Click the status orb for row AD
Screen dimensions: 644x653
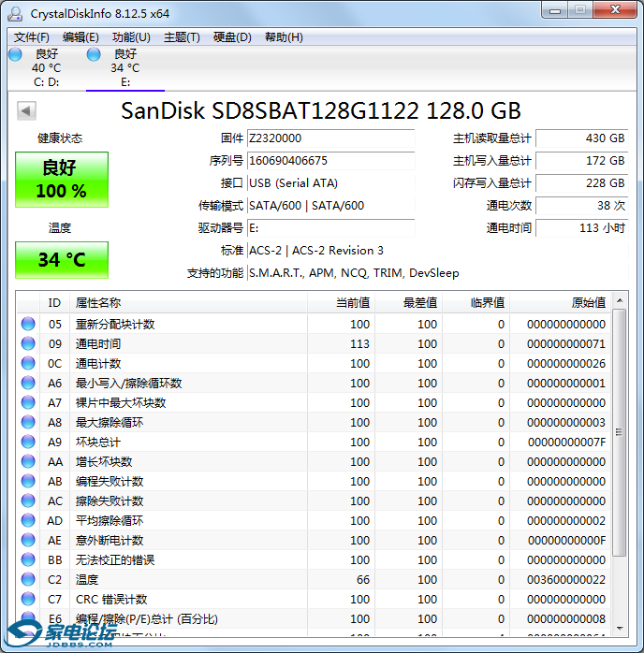28,520
